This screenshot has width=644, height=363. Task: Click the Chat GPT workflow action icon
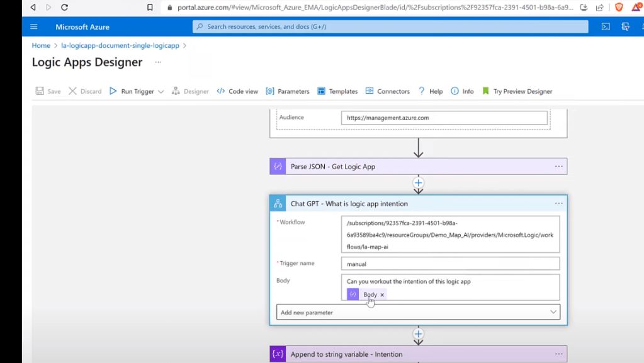tap(278, 203)
